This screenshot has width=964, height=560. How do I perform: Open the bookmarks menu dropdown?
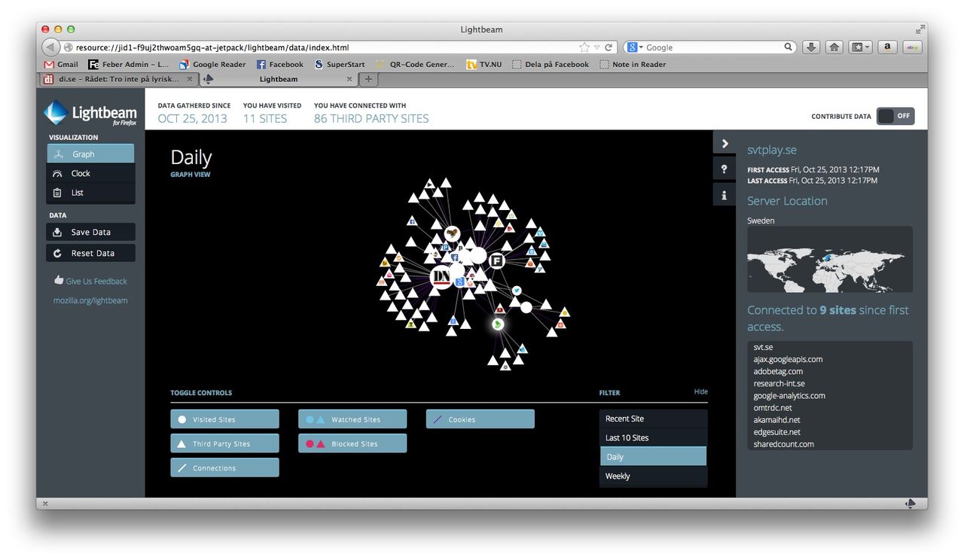tap(860, 47)
